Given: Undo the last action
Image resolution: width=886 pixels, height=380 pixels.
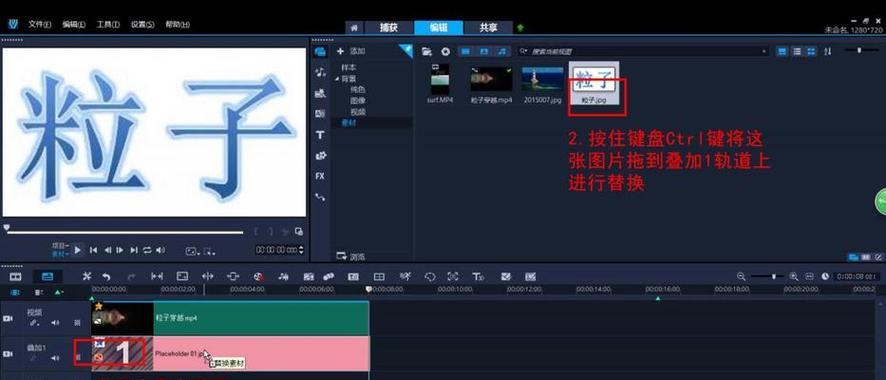Looking at the screenshot, I should [106, 277].
